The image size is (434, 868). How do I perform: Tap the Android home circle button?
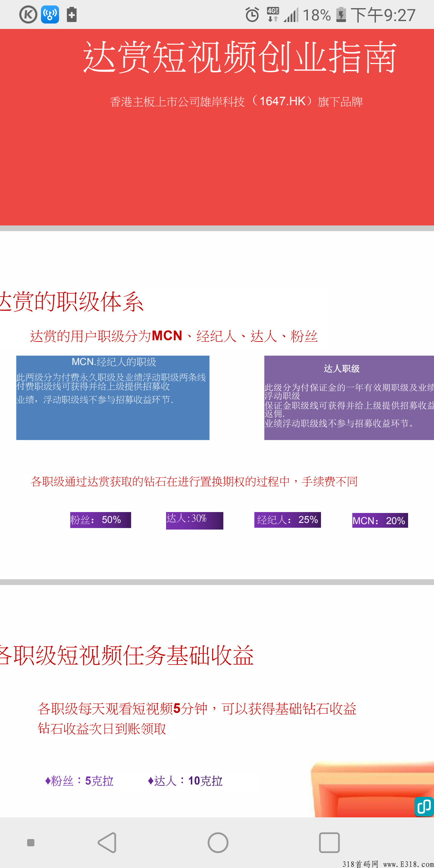click(218, 842)
